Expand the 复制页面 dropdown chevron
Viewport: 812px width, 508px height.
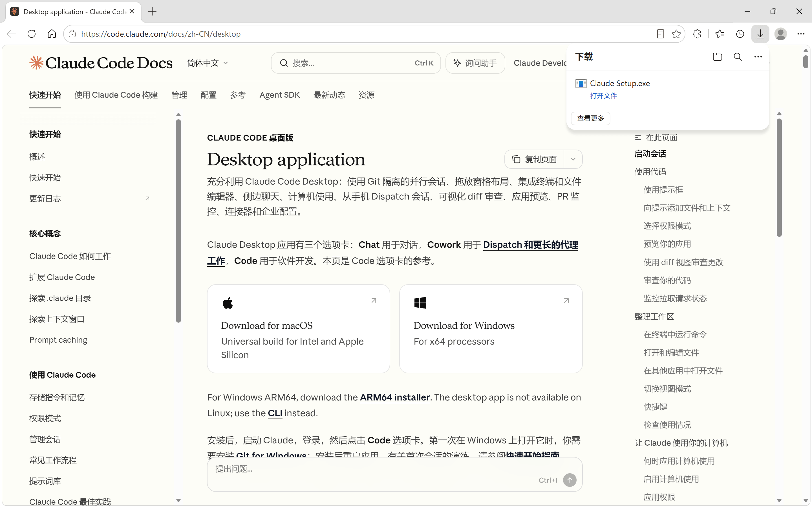tap(573, 159)
